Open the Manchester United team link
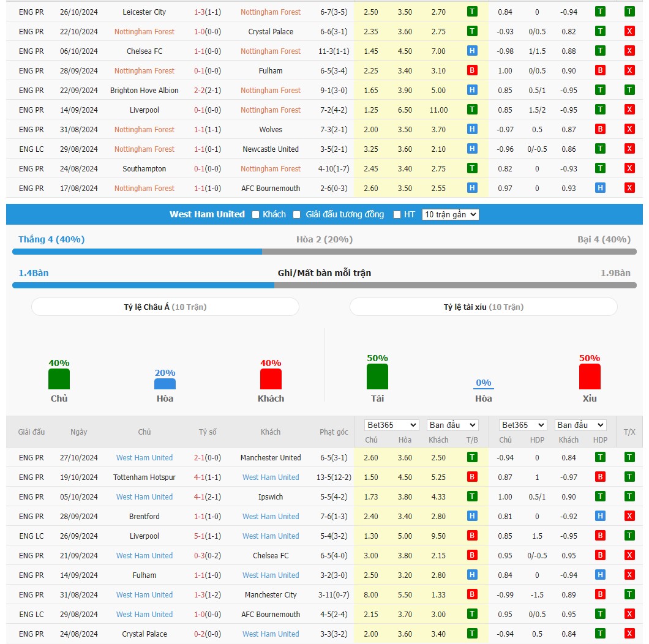The height and width of the screenshot is (644, 649). 271,458
